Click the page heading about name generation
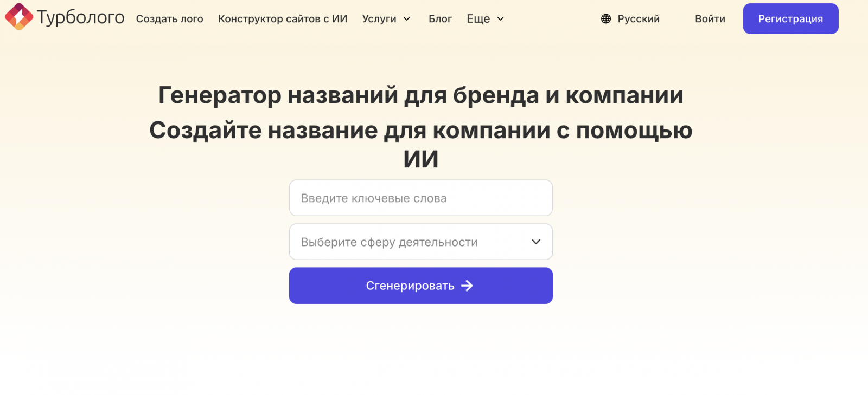This screenshot has height=395, width=868. click(x=420, y=95)
